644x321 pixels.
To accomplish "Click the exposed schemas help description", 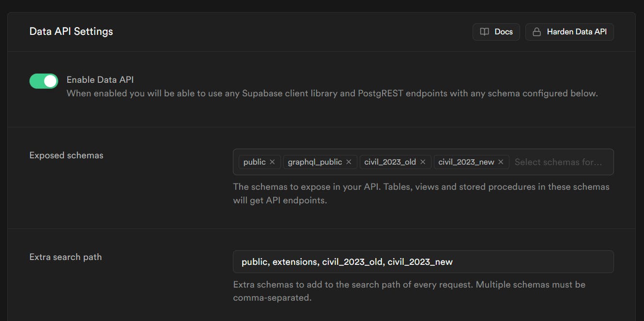I will 421,193.
